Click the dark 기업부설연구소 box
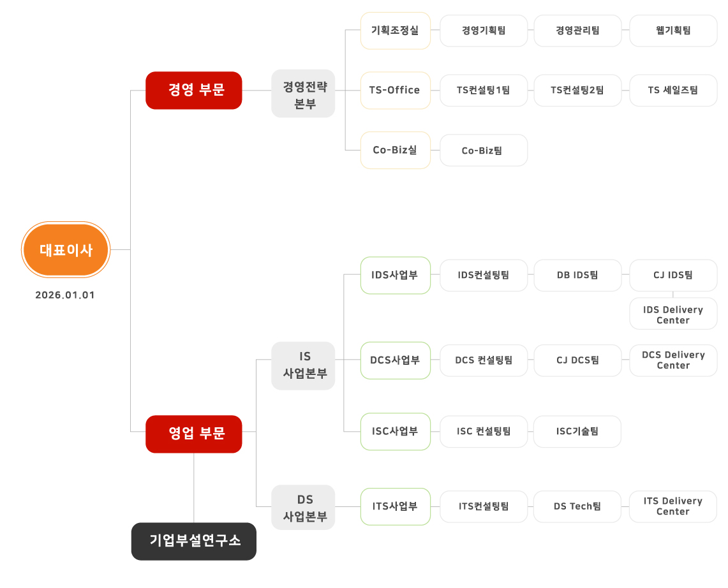The height and width of the screenshot is (588, 728). pos(193,541)
